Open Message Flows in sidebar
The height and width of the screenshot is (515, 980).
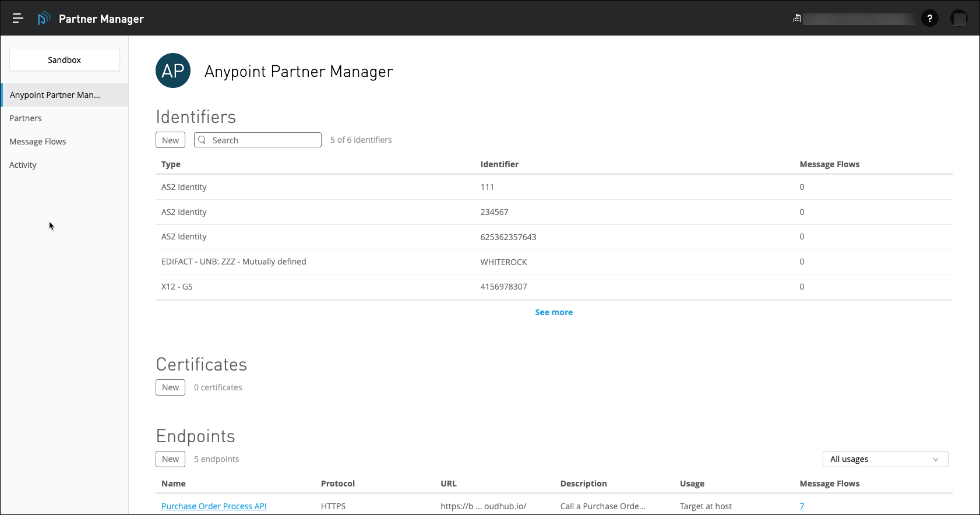coord(38,142)
